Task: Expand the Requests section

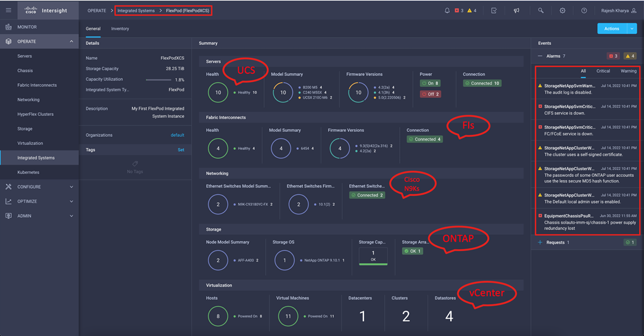Action: tap(540, 242)
